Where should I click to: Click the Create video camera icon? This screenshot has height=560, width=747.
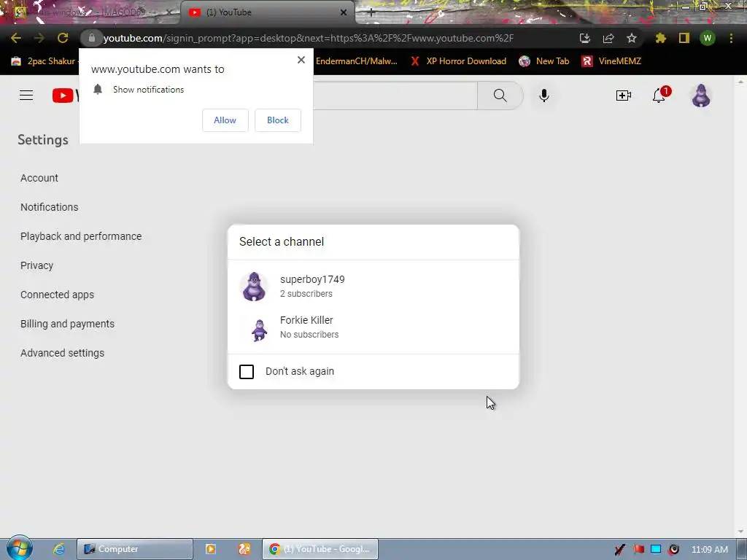(x=624, y=96)
